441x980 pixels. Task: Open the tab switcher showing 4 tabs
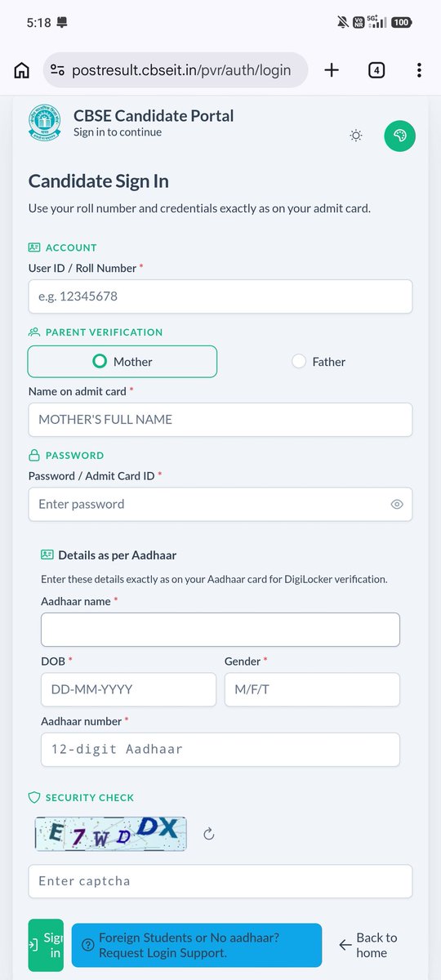pos(376,70)
